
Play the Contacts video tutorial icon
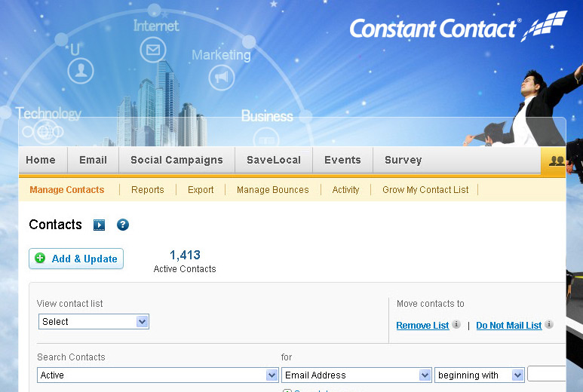click(99, 225)
